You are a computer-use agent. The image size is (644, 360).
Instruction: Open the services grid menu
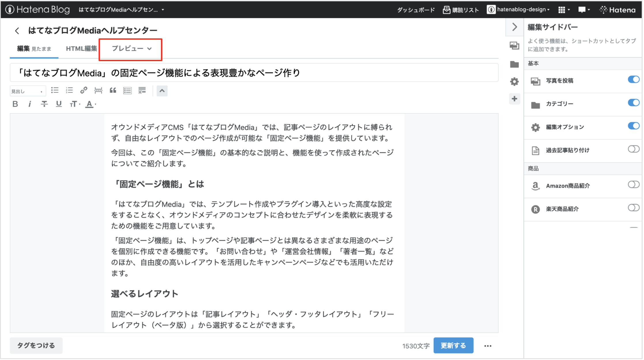click(564, 10)
